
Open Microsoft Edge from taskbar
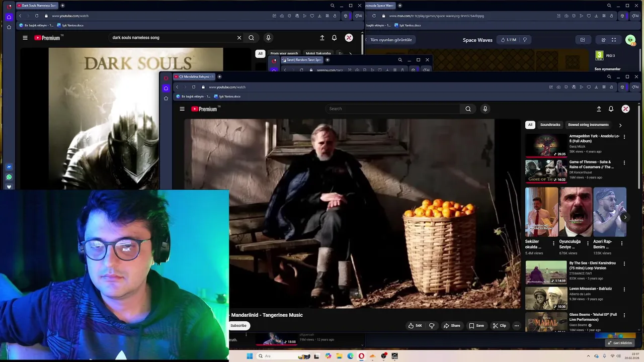(x=350, y=356)
